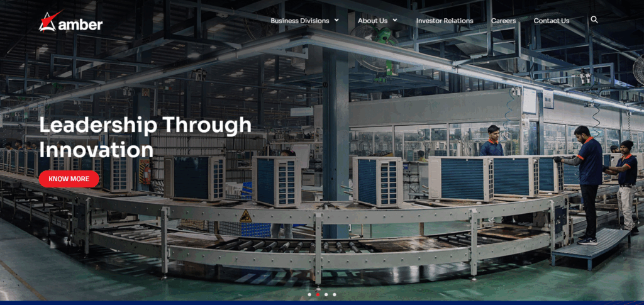Click the worker standing on the platform
This screenshot has width=644, height=305.
(x=587, y=182)
